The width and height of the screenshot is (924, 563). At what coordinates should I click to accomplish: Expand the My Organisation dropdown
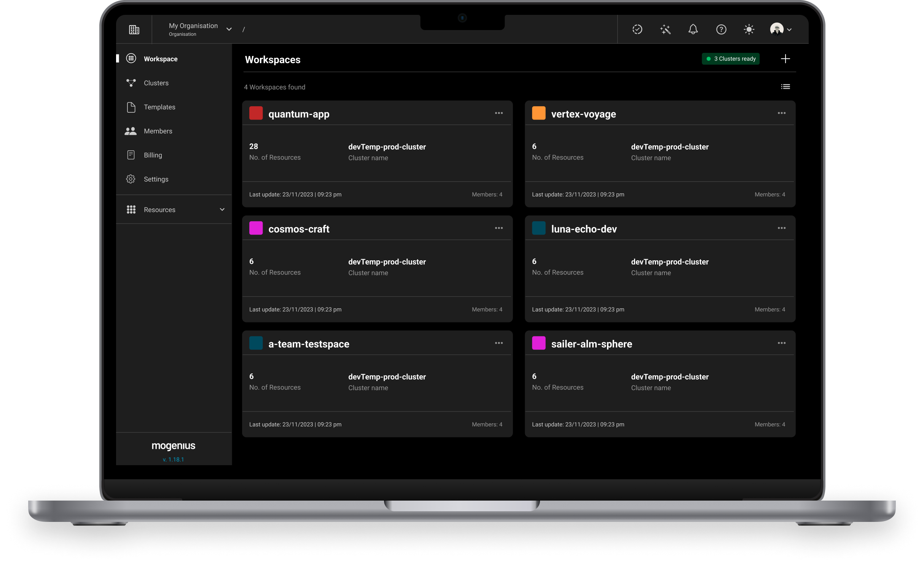229,29
